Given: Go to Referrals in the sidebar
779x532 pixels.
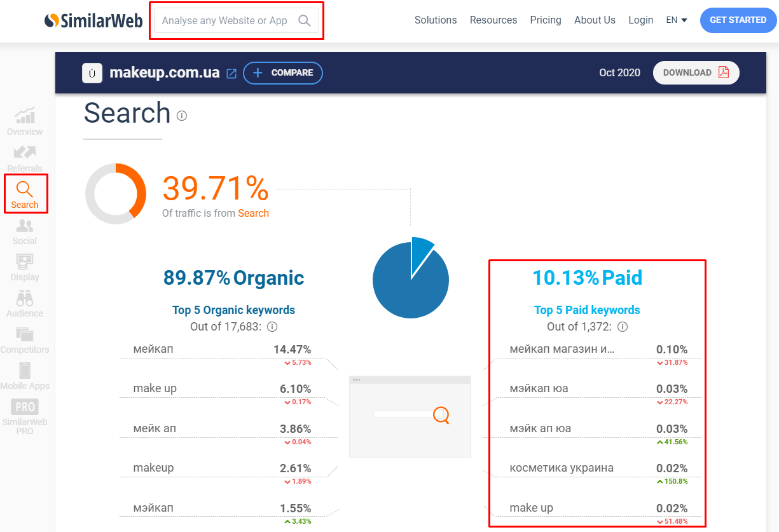Looking at the screenshot, I should pos(25,158).
